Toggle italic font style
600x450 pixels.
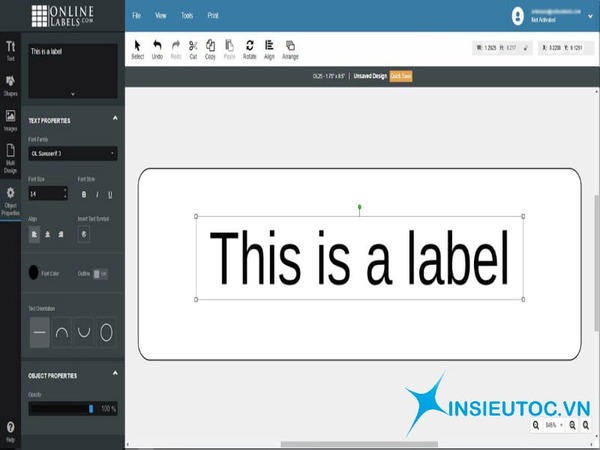coord(96,194)
